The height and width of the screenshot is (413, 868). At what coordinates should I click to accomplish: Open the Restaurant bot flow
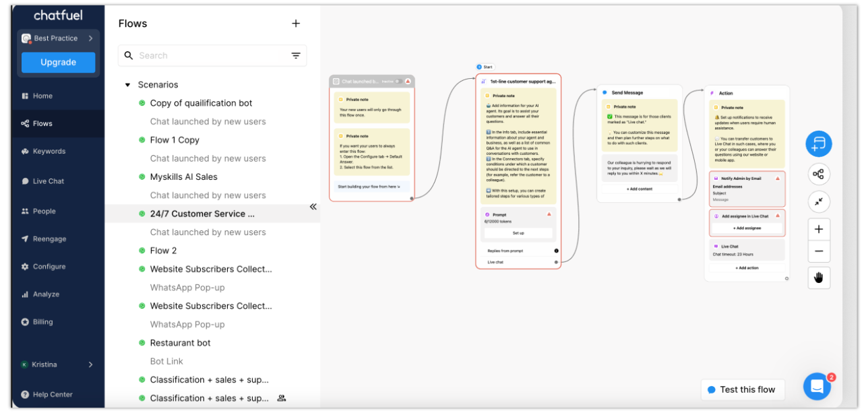pyautogui.click(x=180, y=343)
